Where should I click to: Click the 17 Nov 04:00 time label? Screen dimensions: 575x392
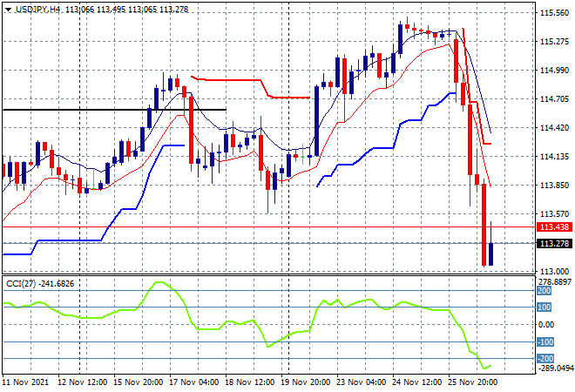pyautogui.click(x=194, y=382)
